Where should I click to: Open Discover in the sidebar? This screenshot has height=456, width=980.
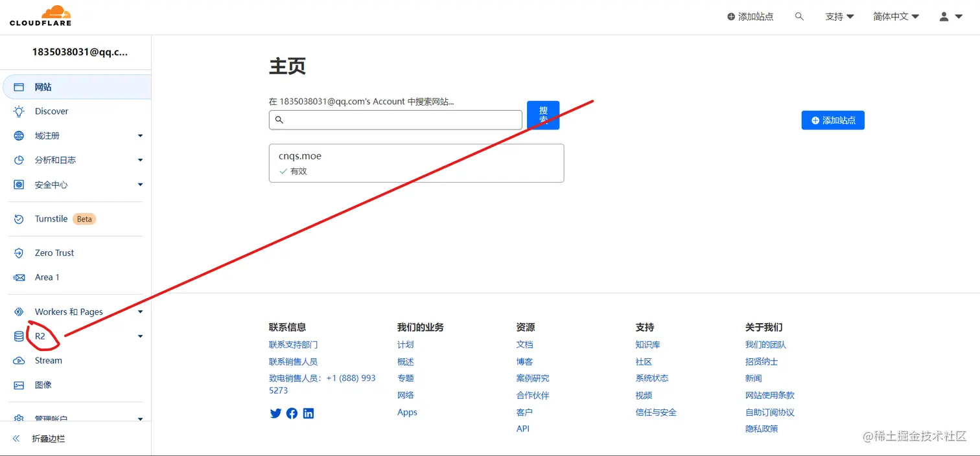click(x=51, y=111)
